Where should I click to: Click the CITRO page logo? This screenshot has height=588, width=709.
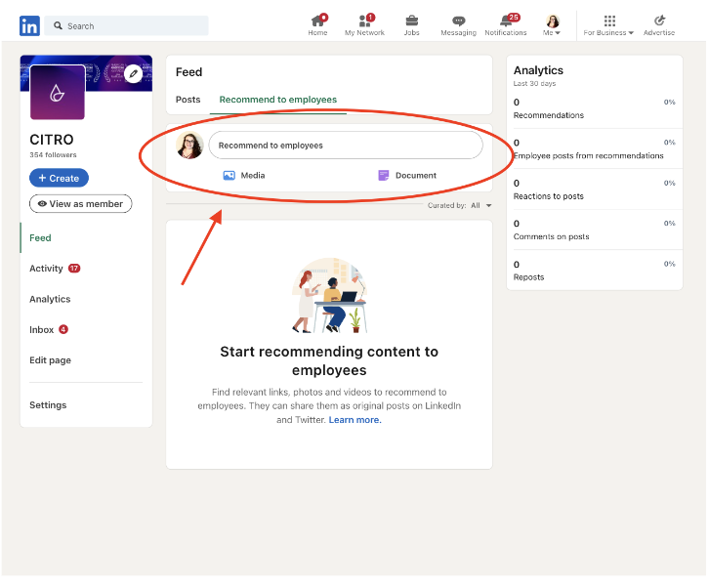(x=58, y=92)
